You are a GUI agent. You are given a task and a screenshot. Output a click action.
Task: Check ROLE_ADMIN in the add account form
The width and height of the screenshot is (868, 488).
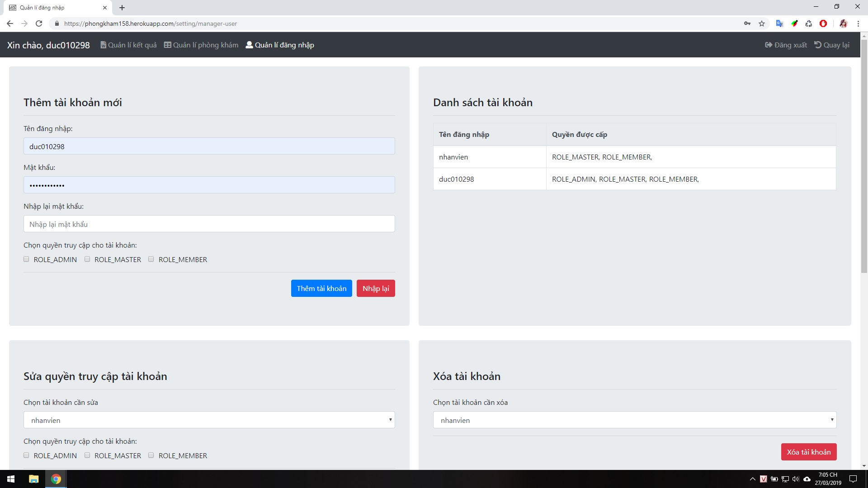(26, 259)
